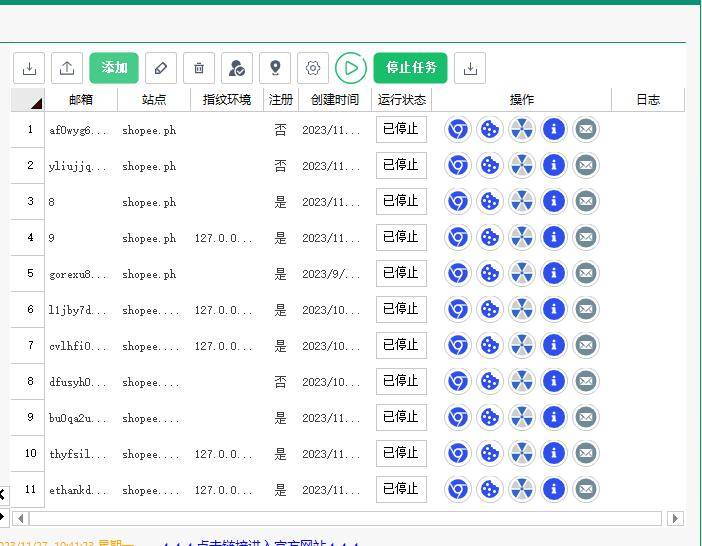The width and height of the screenshot is (702, 546).
Task: Click the table's top-left select-all corner
Action: 28,100
